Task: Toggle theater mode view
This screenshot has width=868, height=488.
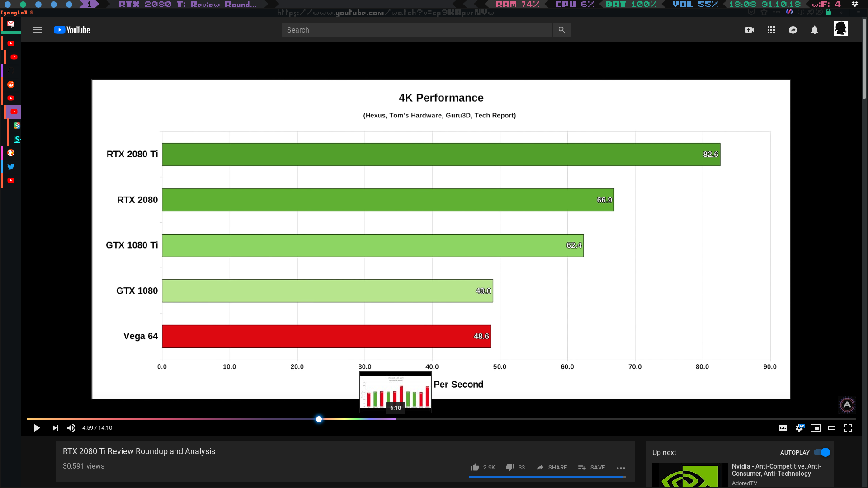Action: coord(832,428)
